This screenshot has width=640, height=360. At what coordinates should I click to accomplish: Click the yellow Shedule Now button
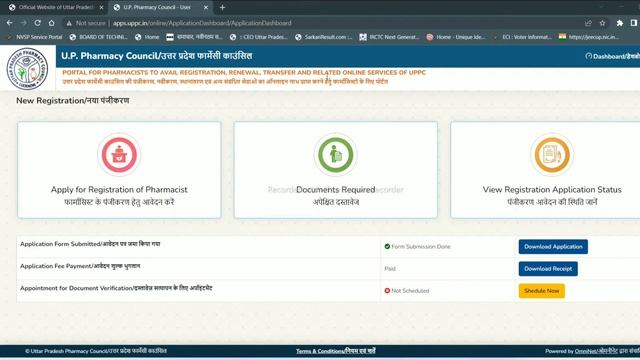542,291
